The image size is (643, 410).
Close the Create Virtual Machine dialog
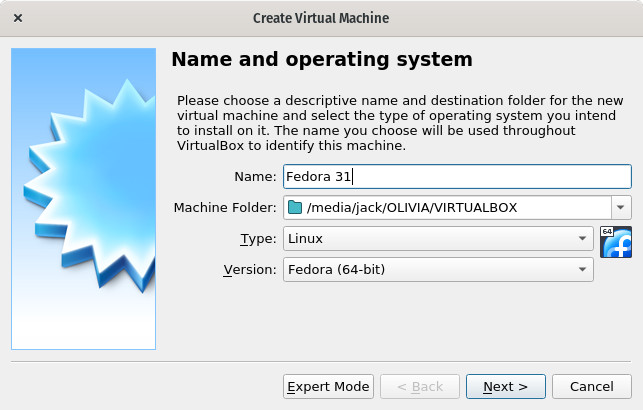pos(18,18)
